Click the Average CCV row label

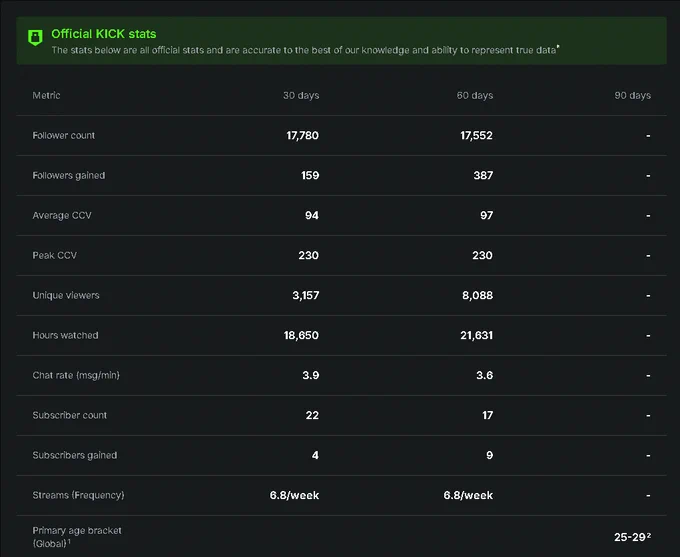(62, 215)
